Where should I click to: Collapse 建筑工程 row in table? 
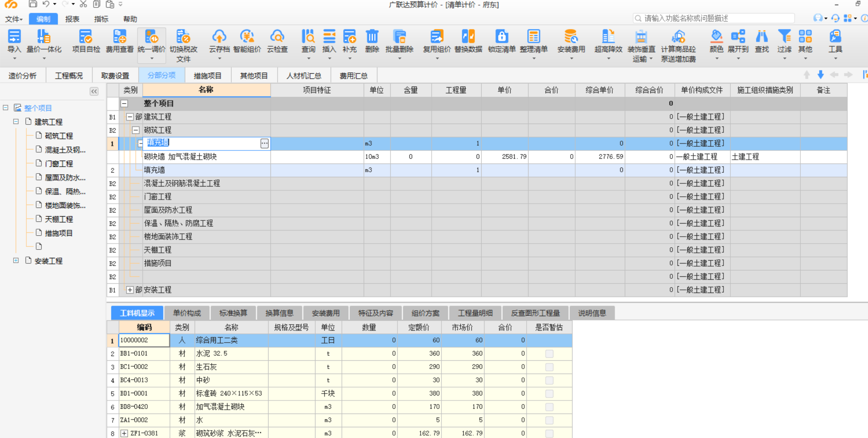coord(130,117)
